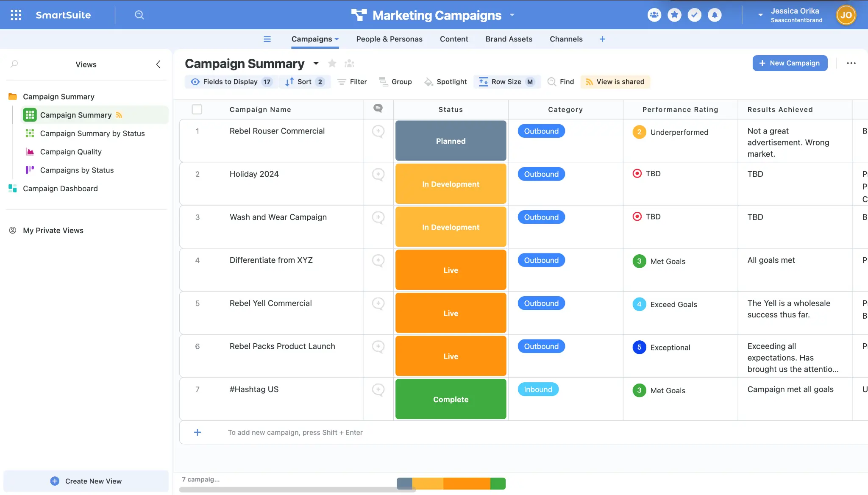Click the status summary color bar
The height and width of the screenshot is (495, 868).
click(x=451, y=483)
